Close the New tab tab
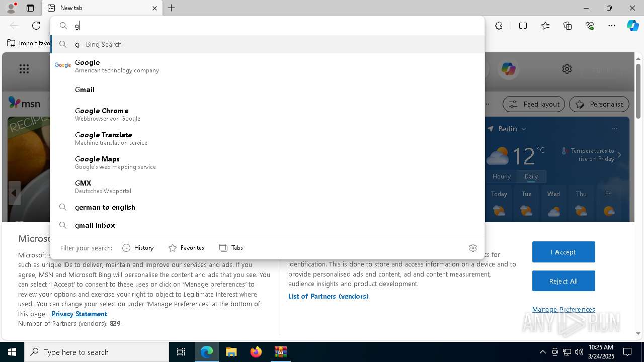This screenshot has height=362, width=644. (x=154, y=8)
